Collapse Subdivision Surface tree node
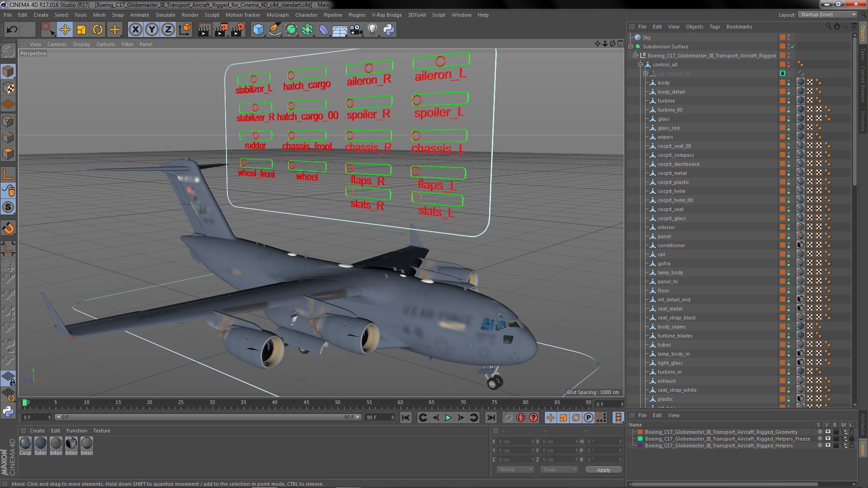 [x=631, y=47]
